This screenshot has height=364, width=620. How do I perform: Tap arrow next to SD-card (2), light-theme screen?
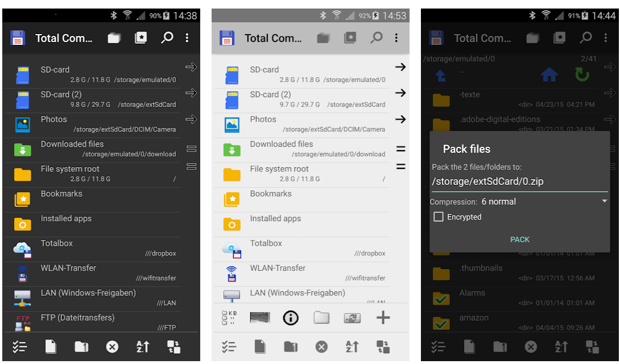(x=400, y=93)
